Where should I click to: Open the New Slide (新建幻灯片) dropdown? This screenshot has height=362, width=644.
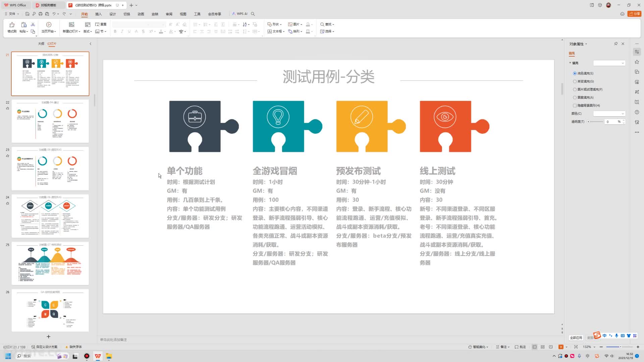click(x=71, y=32)
